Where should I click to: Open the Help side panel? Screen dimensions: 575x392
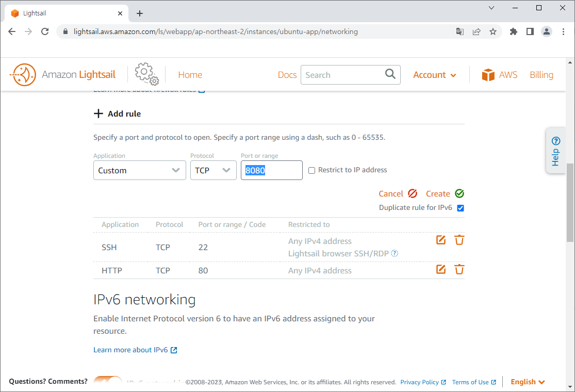555,151
